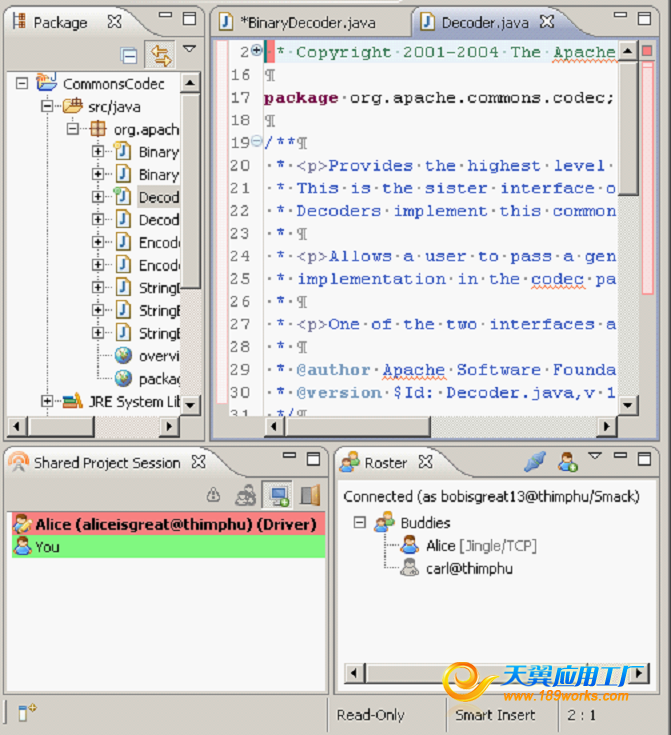This screenshot has height=735, width=671.
Task: Select the overvi html file icon
Action: [123, 356]
